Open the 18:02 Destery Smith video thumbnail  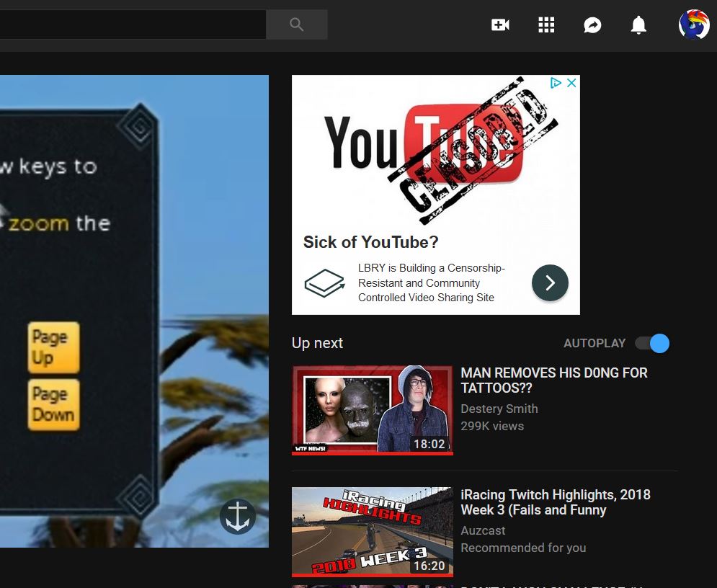pyautogui.click(x=373, y=410)
